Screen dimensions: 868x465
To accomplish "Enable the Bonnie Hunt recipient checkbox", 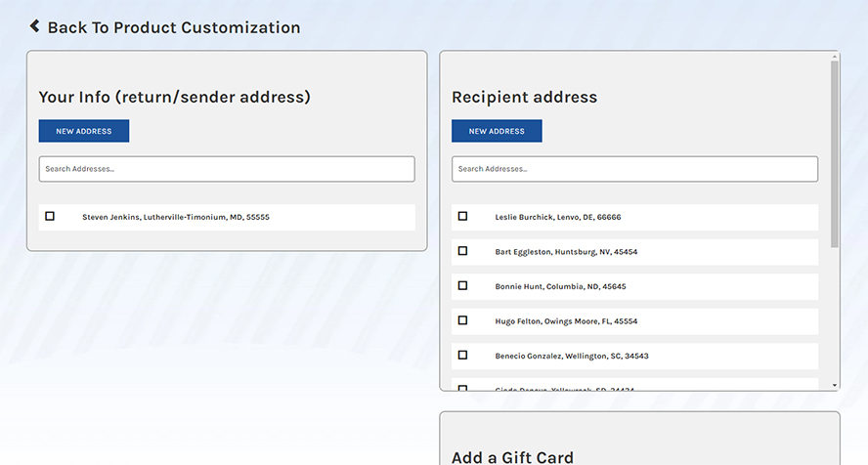I will click(x=463, y=285).
